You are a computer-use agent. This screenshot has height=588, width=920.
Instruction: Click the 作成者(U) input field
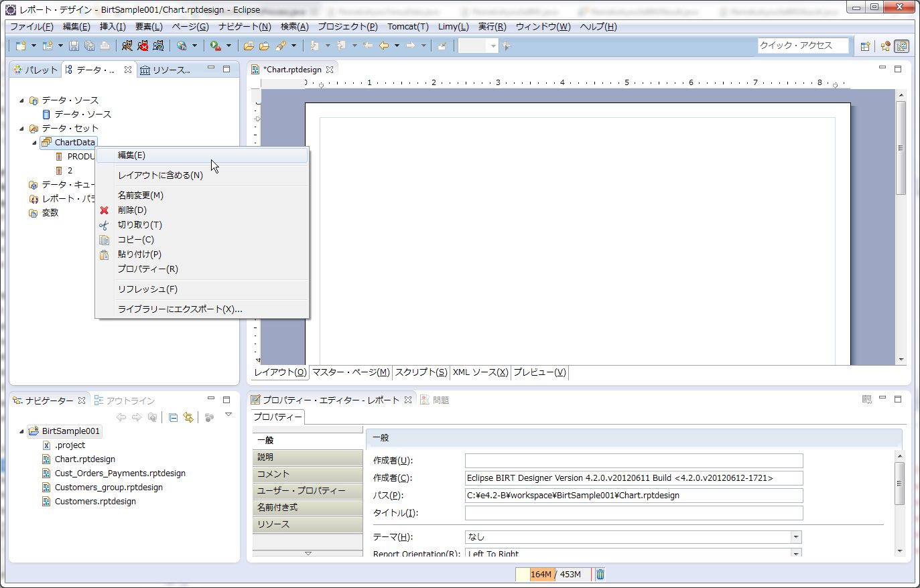tap(634, 461)
